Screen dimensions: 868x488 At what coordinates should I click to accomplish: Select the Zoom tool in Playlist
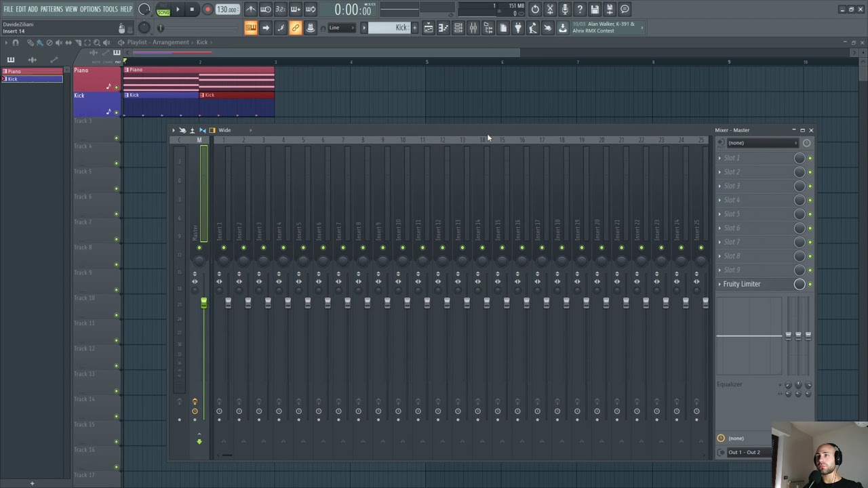(96, 43)
